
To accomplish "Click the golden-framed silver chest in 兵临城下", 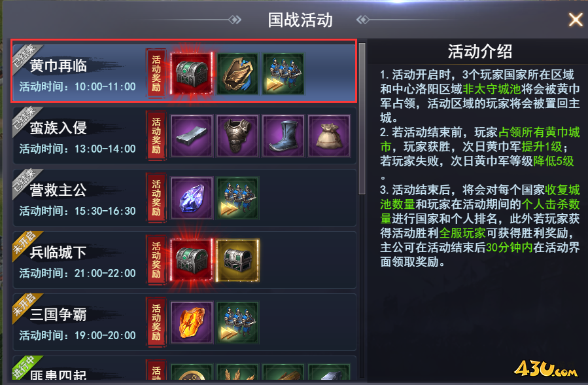I will click(237, 261).
